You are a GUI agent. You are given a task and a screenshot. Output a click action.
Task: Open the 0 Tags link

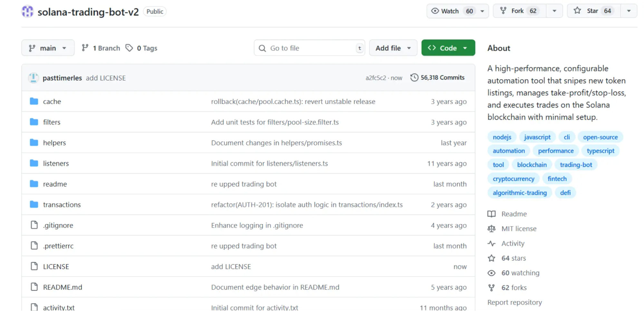point(141,48)
